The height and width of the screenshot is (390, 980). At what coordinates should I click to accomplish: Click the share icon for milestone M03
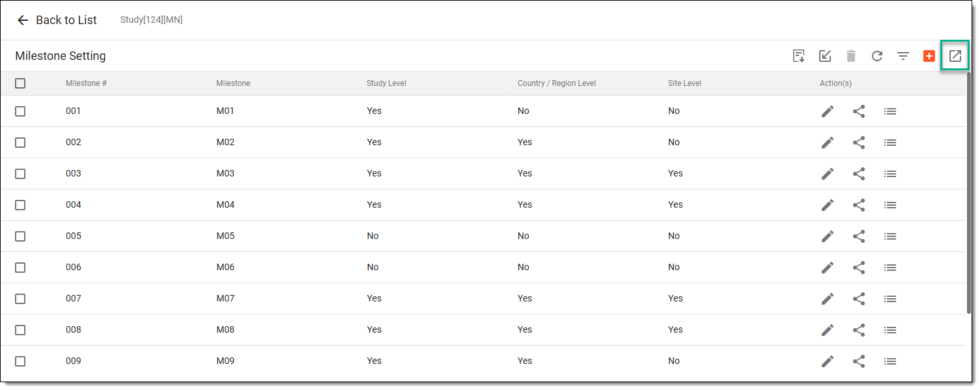859,174
